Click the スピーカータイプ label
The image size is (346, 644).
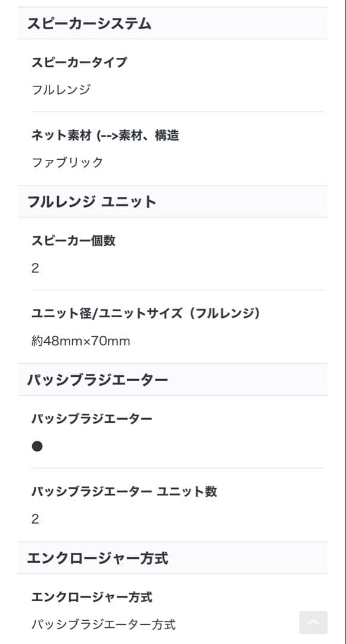click(x=77, y=61)
